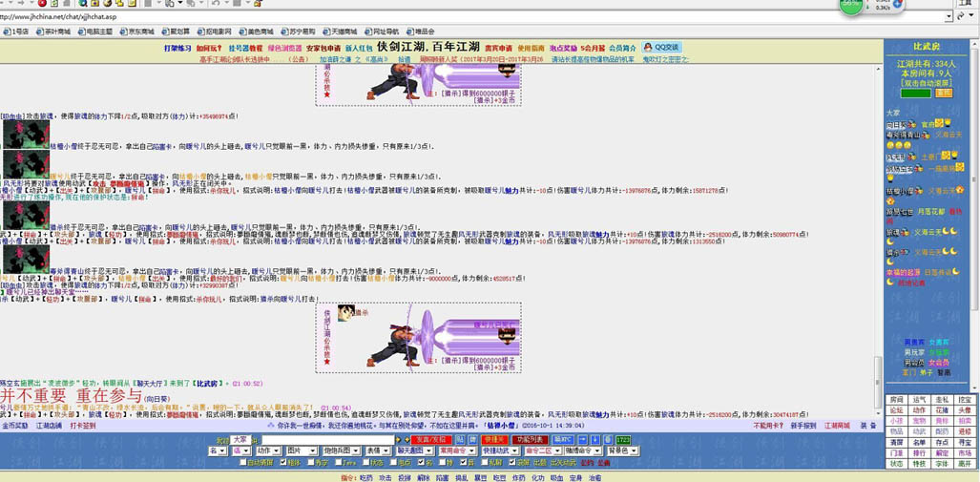Open the 常用命令 dropdown
Image resolution: width=980 pixels, height=482 pixels.
point(456,451)
